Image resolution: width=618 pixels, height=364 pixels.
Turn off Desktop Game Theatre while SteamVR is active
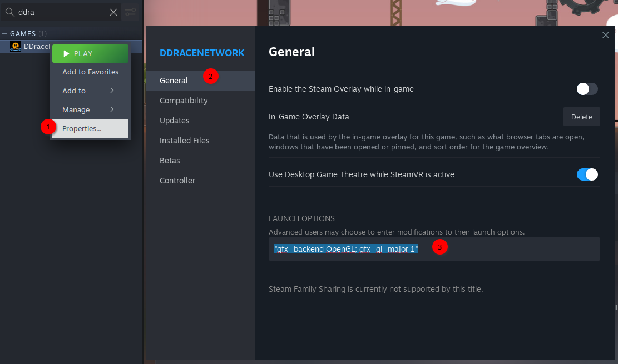586,174
